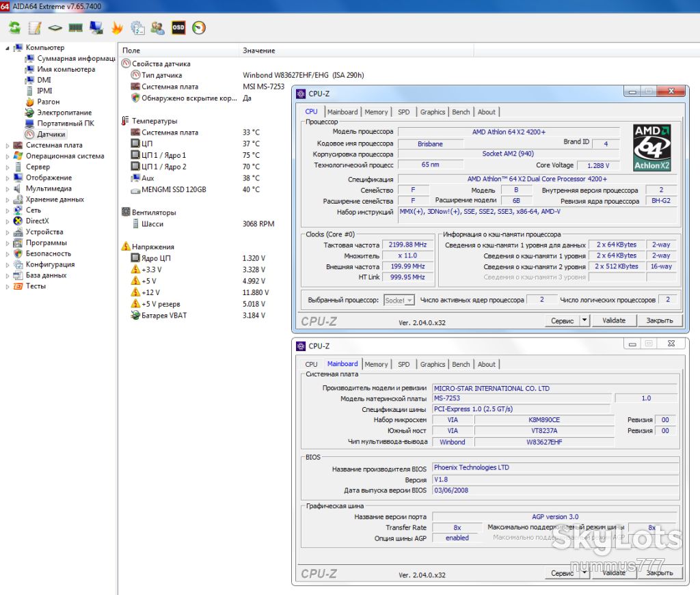This screenshot has width=700, height=595.
Task: Click the thermometer icon beside Температуры
Action: pyautogui.click(x=126, y=120)
